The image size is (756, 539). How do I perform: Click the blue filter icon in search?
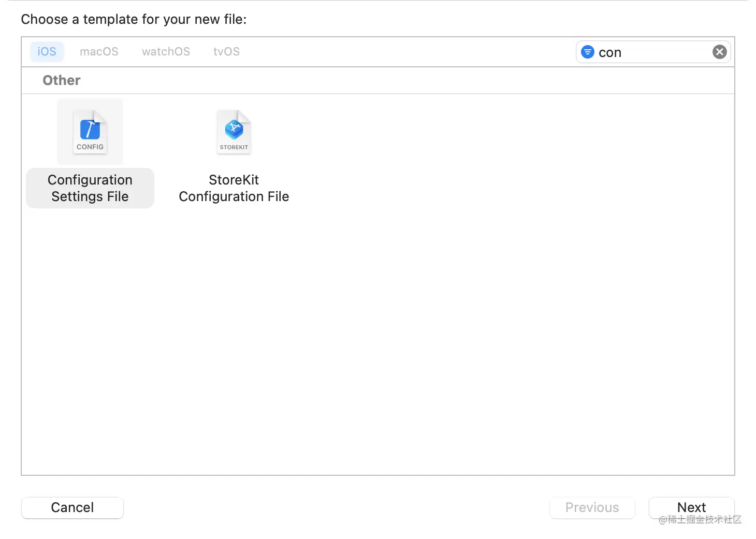588,52
